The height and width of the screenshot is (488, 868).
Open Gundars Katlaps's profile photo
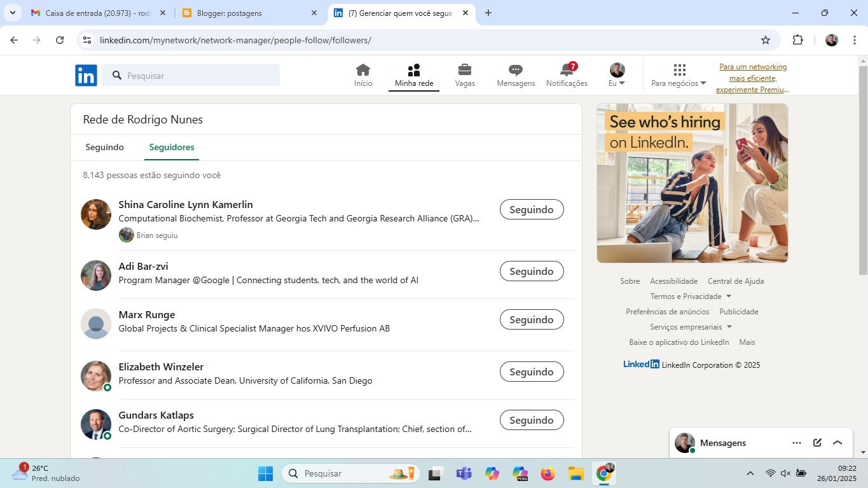(x=96, y=424)
